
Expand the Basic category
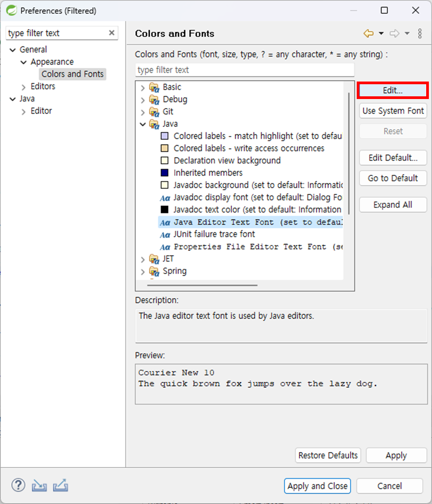coord(143,88)
